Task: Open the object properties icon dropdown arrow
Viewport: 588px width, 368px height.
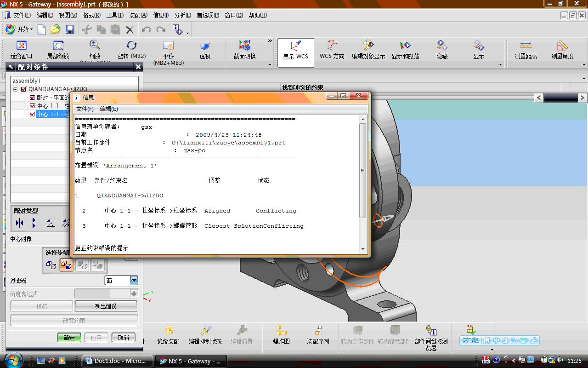Action: tap(187, 33)
